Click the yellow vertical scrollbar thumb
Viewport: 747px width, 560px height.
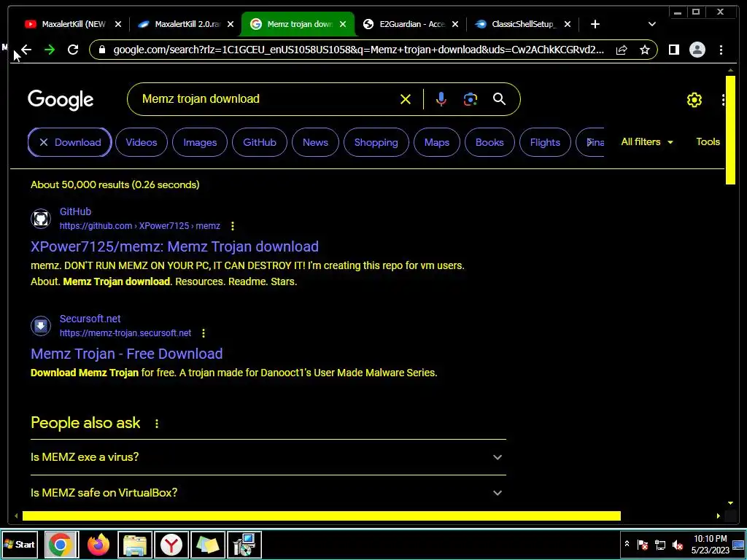(x=730, y=130)
